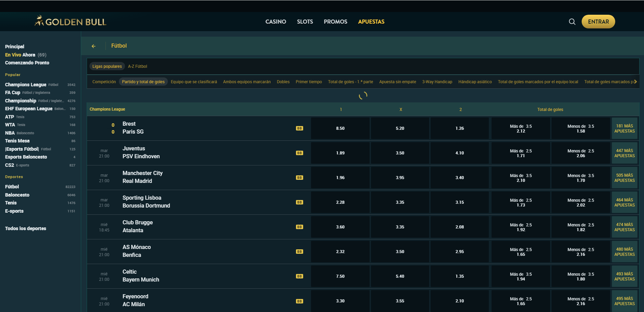This screenshot has height=312, width=644.
Task: Click BB badge for Celtic vs Bayern Munich
Action: coord(299,276)
